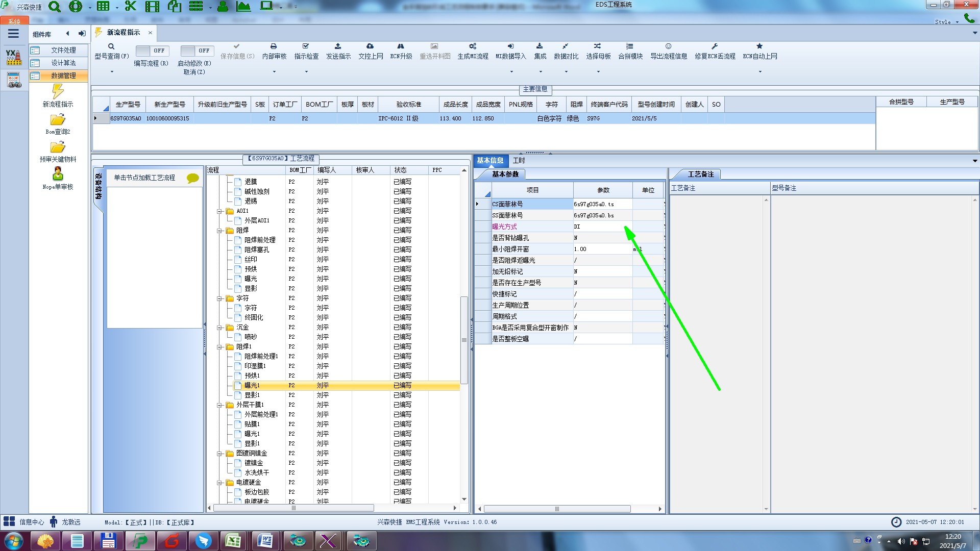Collapse the 阻焊1 tree folder
Viewport: 980px width, 551px height.
tap(220, 347)
